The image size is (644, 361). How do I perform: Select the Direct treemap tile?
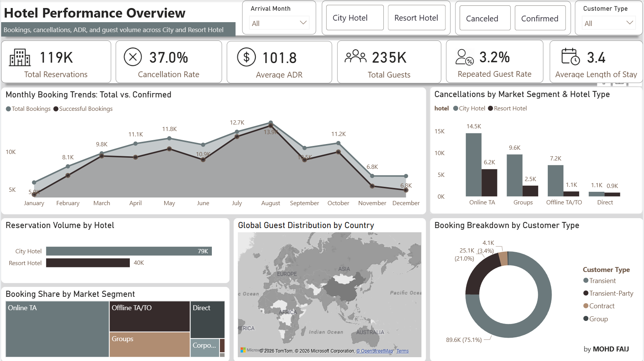click(x=208, y=319)
